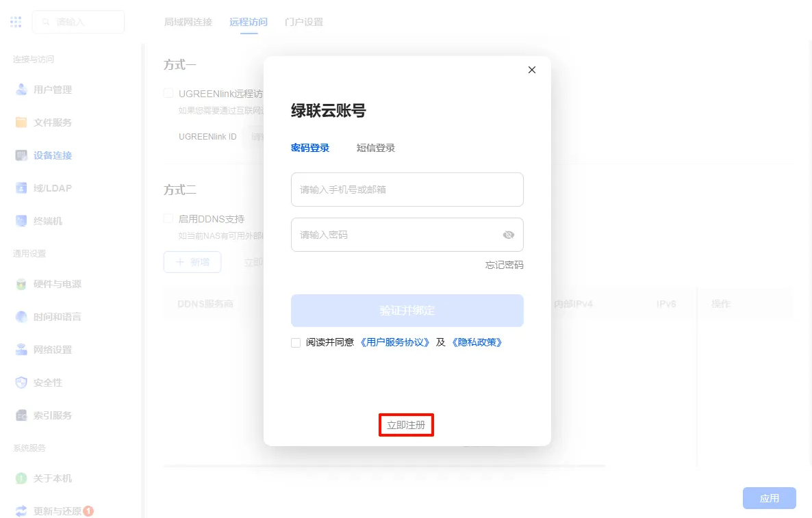
Task: Select 设备连接 in the sidebar
Action: 53,155
